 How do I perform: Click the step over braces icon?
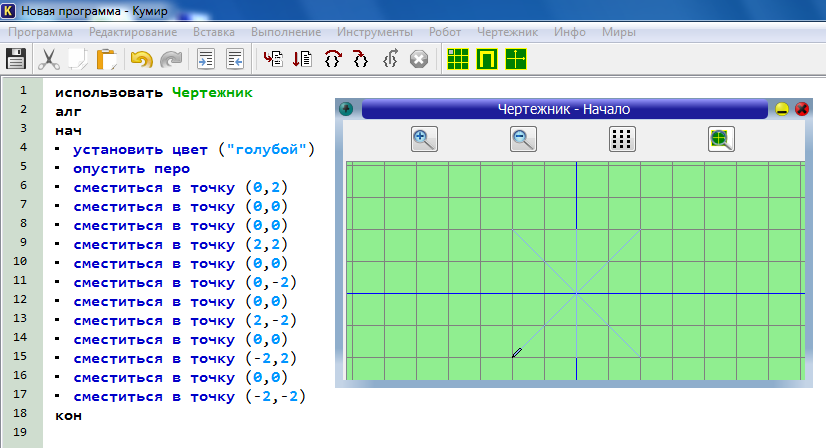332,59
